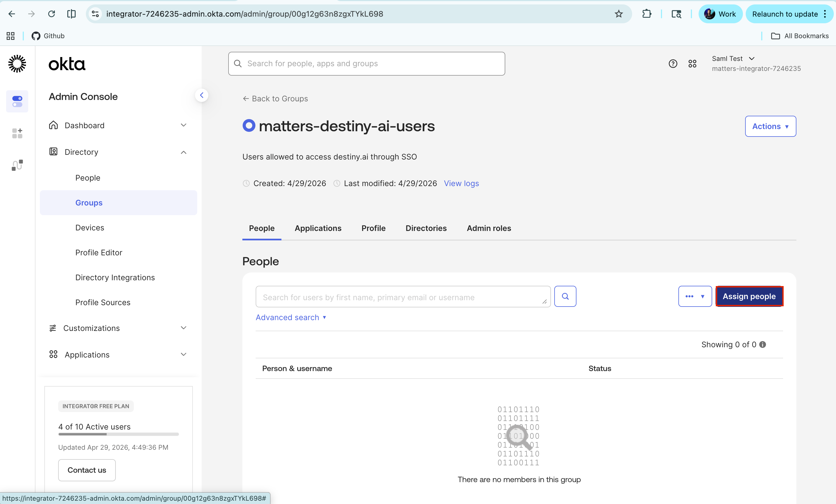Viewport: 836px width, 504px height.
Task: Select the Admin Console toggle icon in rail
Action: (17, 101)
